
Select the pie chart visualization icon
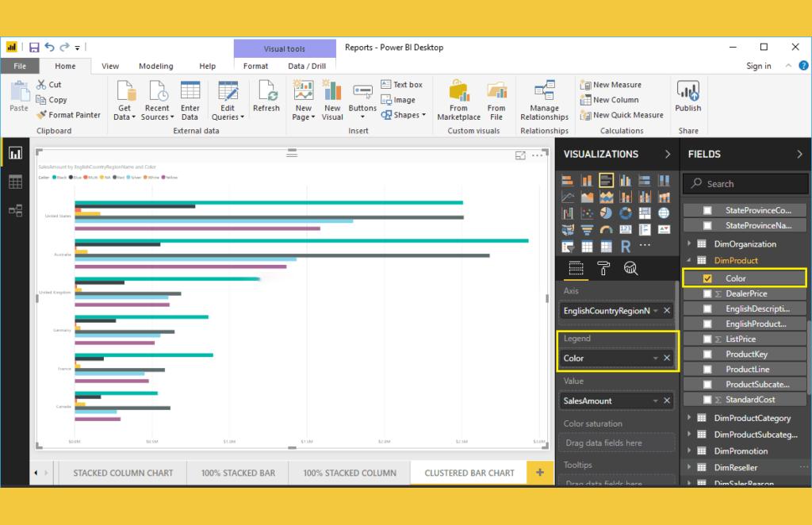tap(607, 213)
